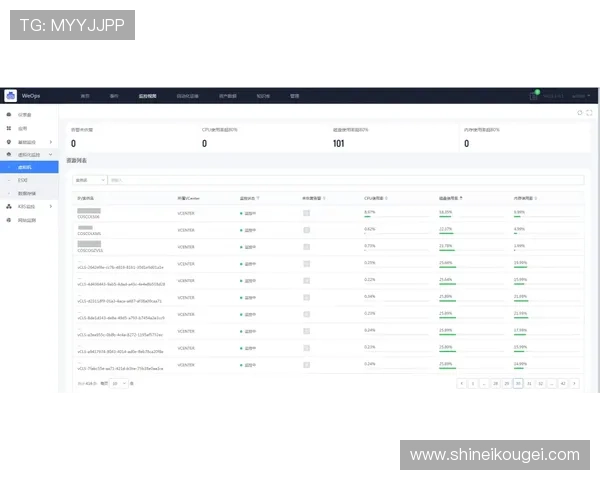Open the page size dropdown showing 10

click(119, 383)
